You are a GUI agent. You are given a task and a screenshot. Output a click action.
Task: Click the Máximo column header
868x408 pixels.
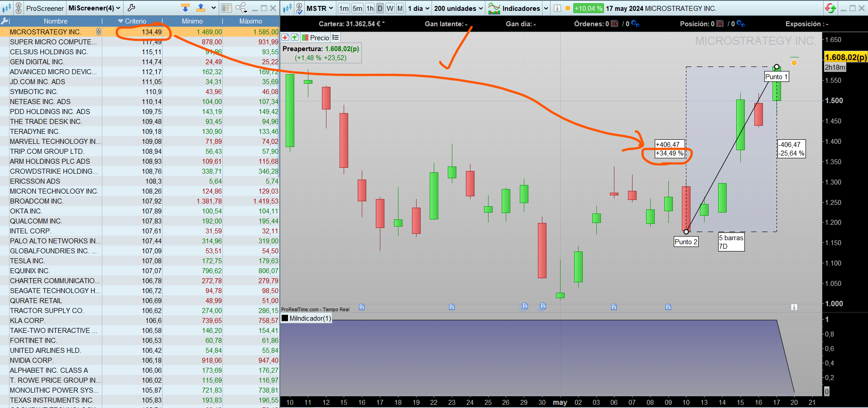coord(251,21)
